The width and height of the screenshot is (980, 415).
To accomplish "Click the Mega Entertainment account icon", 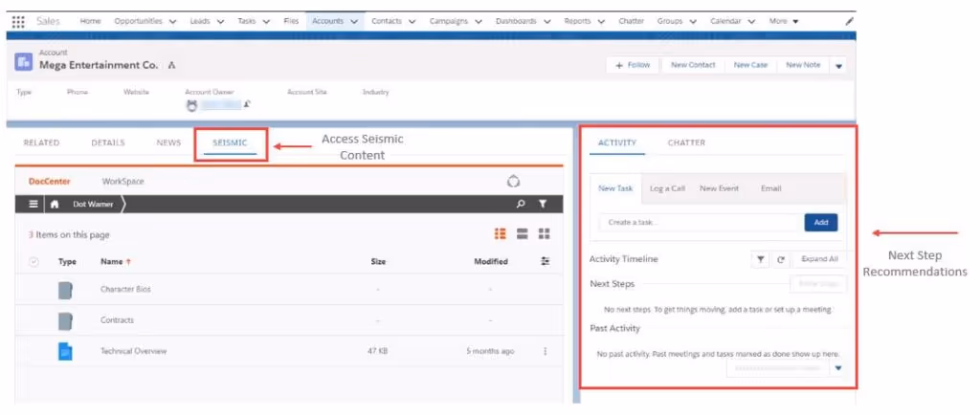I will [24, 61].
